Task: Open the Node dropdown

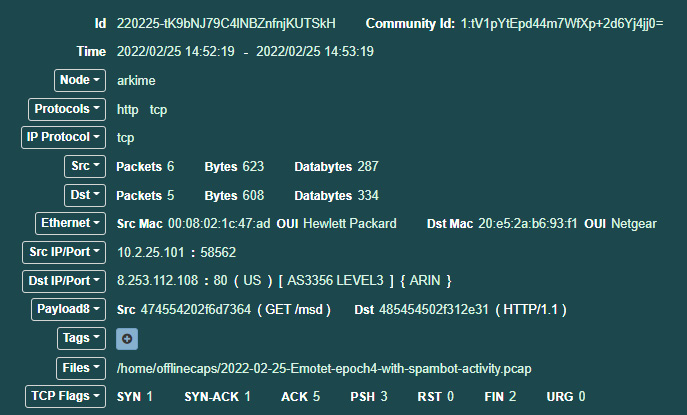Action: 80,80
